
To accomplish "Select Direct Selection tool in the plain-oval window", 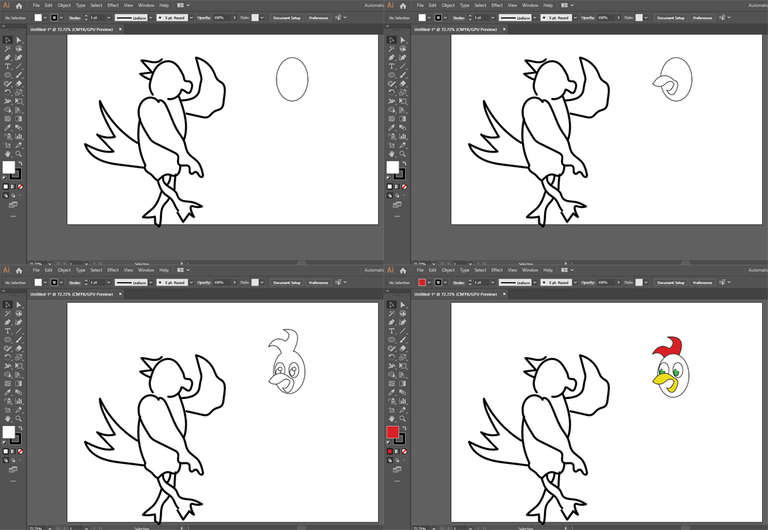I will [19, 40].
